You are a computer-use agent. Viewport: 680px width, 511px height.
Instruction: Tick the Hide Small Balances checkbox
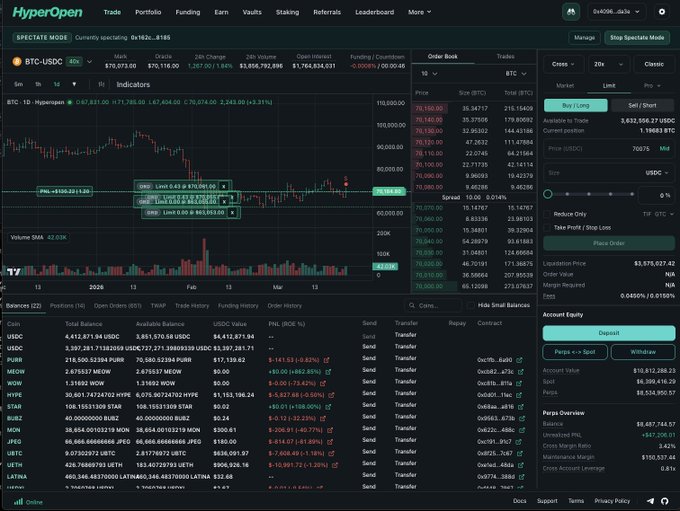(x=471, y=305)
